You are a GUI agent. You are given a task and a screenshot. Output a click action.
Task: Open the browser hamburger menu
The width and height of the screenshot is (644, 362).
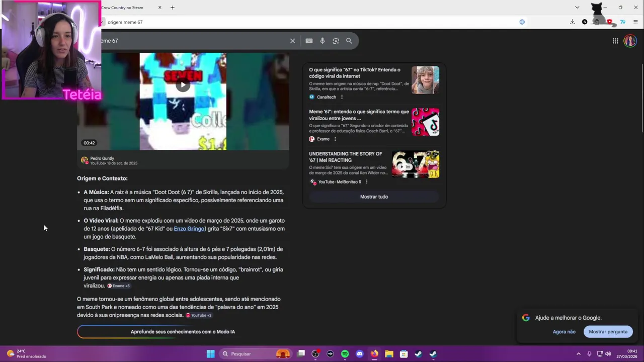tap(635, 22)
